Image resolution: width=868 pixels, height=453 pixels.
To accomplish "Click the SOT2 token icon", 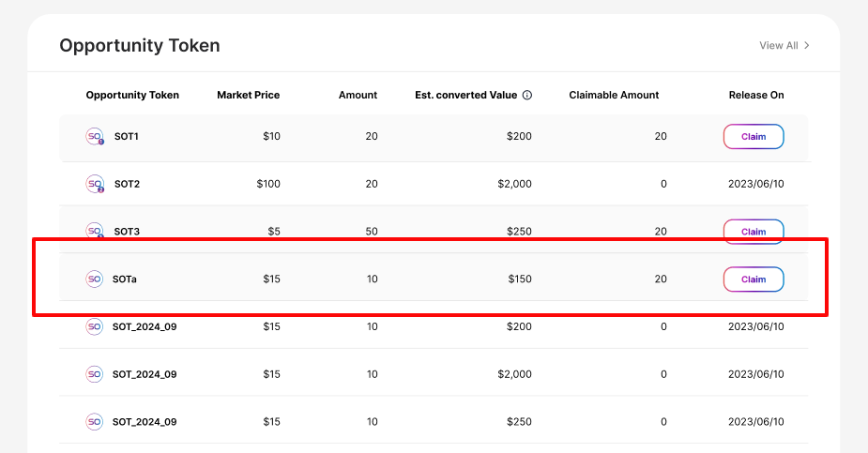I will click(x=95, y=184).
